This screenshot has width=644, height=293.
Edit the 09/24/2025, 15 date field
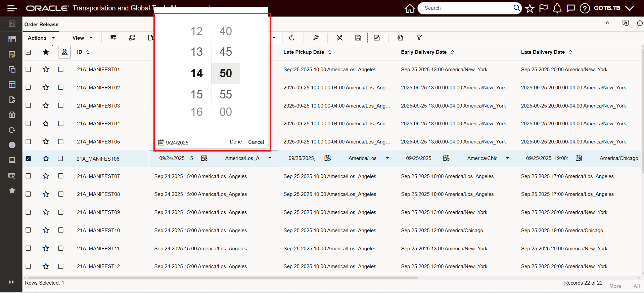(176, 158)
